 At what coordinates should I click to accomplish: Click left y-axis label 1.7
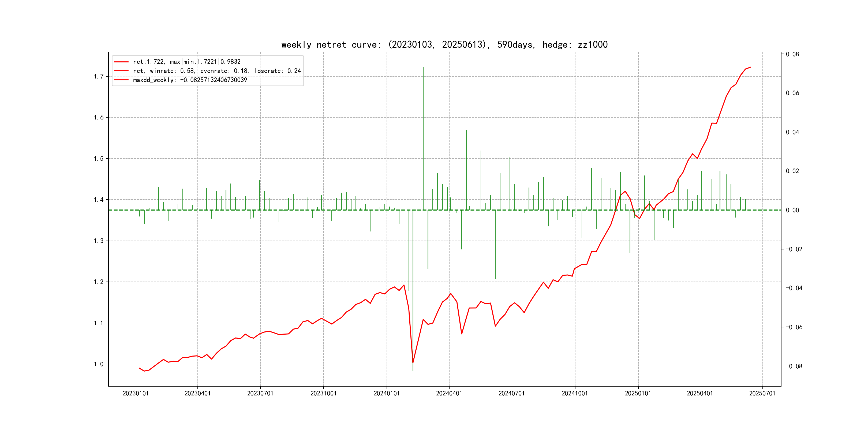98,77
